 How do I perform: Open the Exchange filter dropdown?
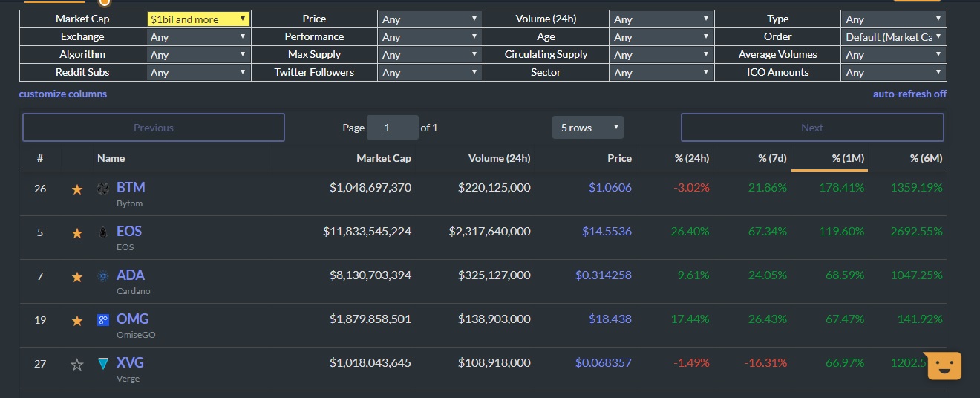click(198, 37)
